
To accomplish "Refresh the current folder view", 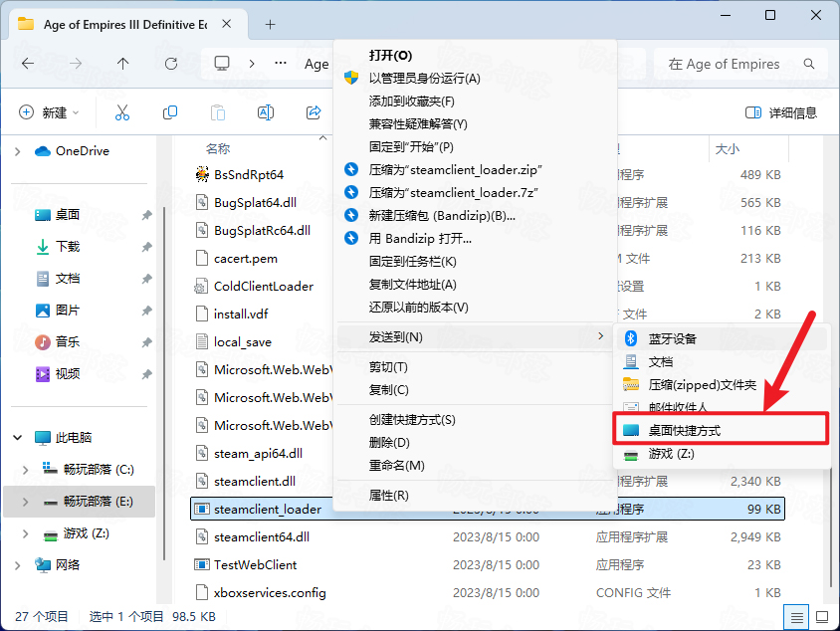I will (171, 64).
